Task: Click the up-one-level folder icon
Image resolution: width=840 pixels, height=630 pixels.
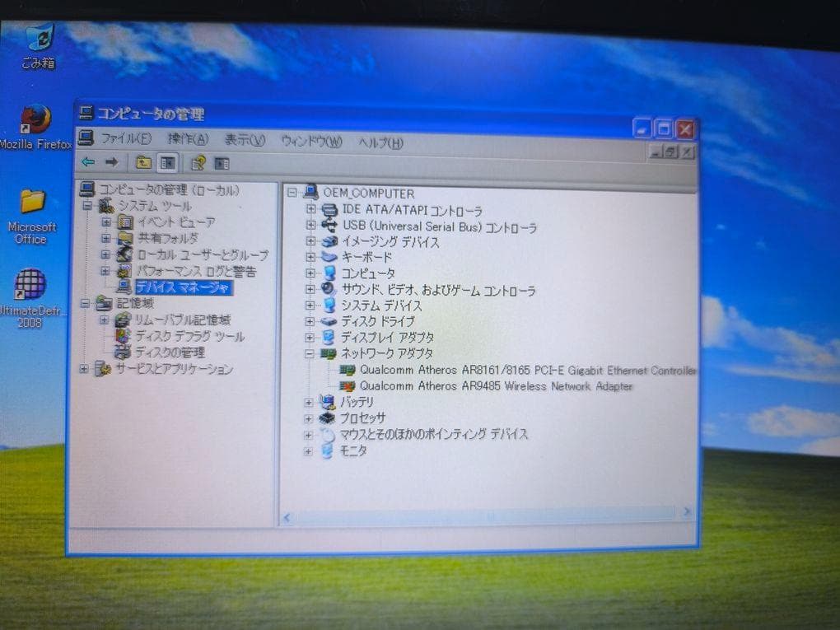Action: [x=142, y=162]
